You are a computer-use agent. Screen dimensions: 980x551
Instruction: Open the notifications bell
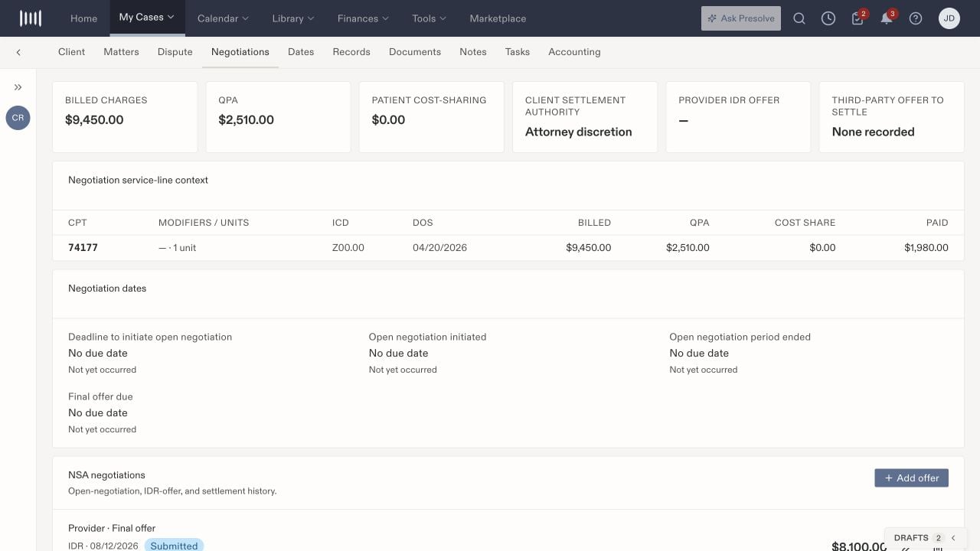887,18
